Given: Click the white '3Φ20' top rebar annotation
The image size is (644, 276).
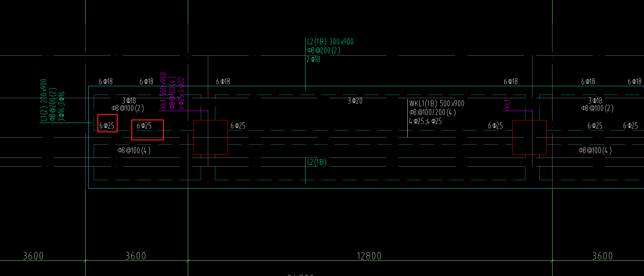Looking at the screenshot, I should point(355,101).
